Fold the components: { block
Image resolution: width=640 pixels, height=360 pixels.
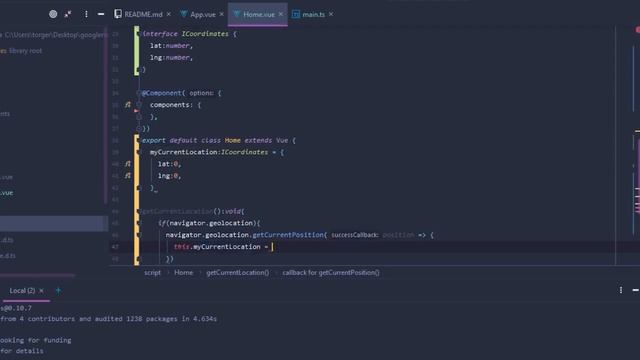[x=139, y=105]
